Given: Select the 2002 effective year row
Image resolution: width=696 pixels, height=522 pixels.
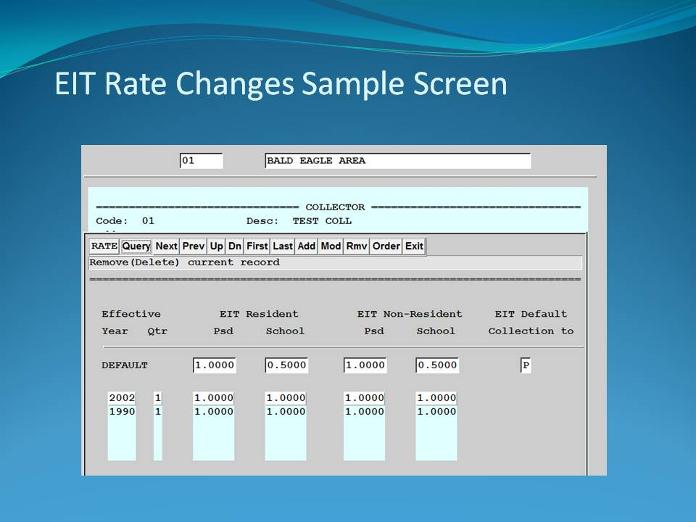Looking at the screenshot, I should point(121,398).
